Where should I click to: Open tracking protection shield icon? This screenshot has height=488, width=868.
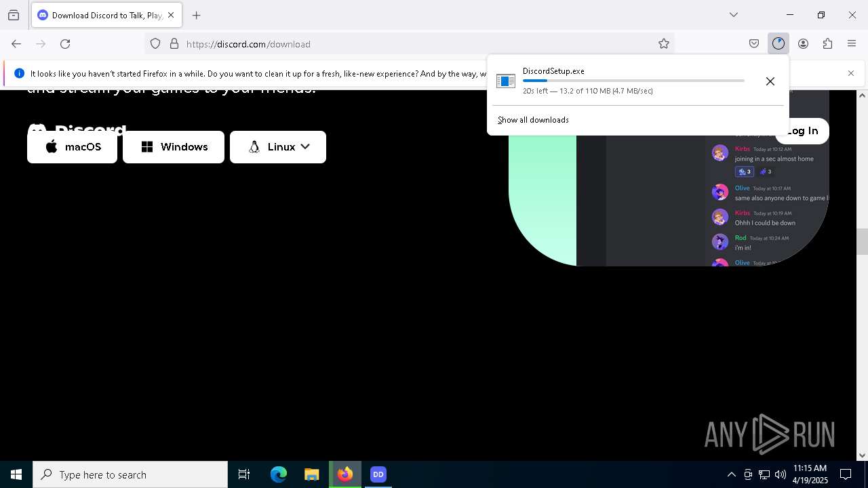(x=155, y=44)
